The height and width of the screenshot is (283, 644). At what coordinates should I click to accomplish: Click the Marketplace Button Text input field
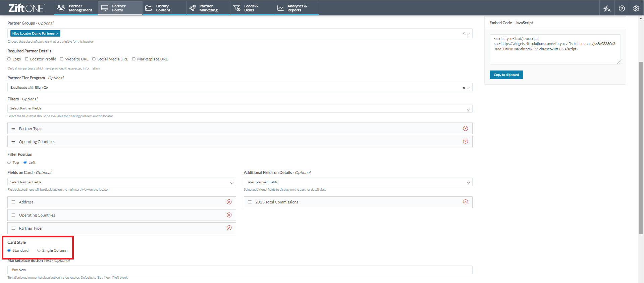click(240, 270)
